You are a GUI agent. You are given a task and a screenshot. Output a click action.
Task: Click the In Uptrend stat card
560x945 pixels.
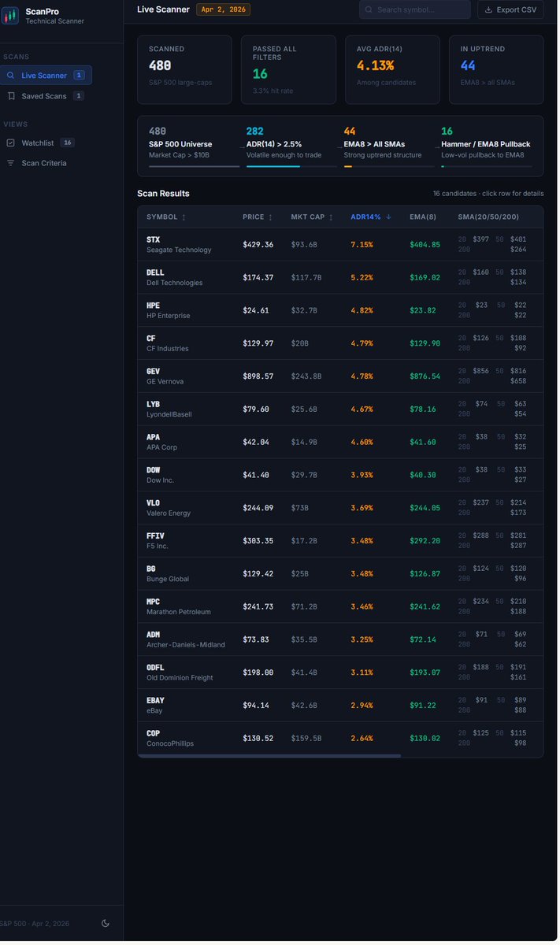496,69
